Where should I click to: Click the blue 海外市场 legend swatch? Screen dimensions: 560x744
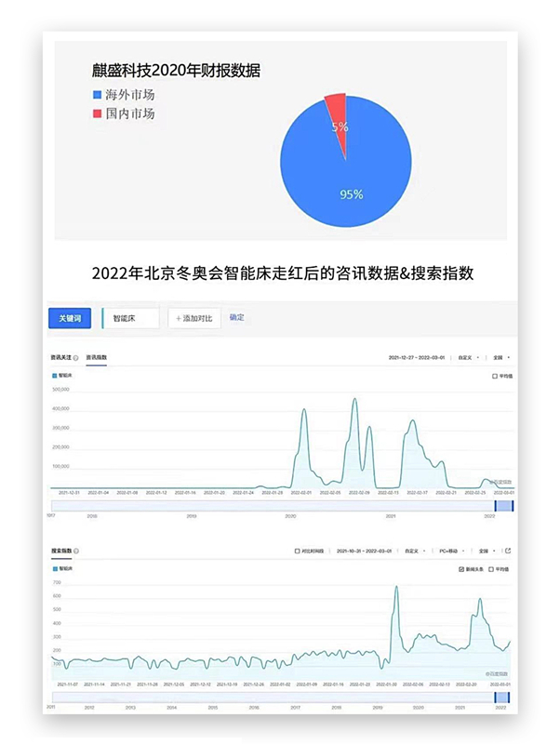(98, 95)
